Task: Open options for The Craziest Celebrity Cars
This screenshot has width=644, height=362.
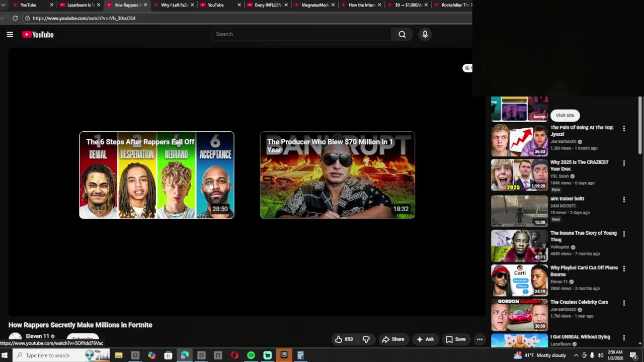Action: pos(624,303)
